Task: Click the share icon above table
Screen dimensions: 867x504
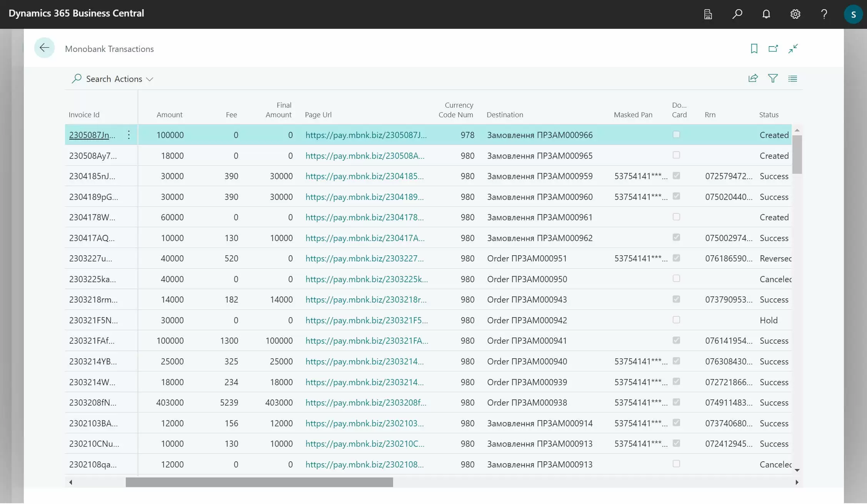Action: (753, 78)
